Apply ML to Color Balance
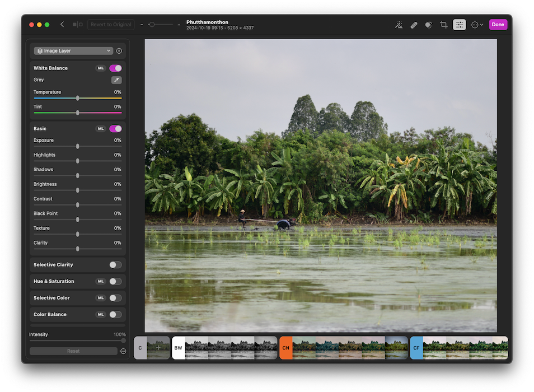Screen dimensions: 534x392 pos(101,314)
